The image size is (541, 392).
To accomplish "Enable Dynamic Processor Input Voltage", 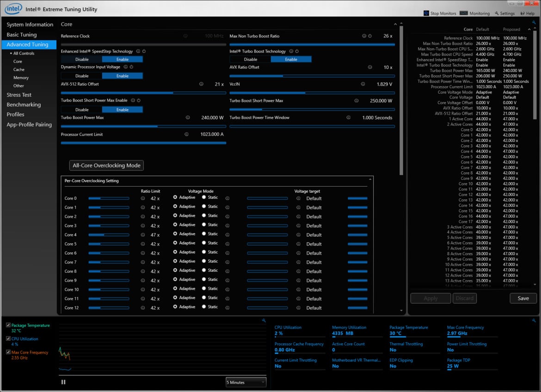I will tap(123, 76).
